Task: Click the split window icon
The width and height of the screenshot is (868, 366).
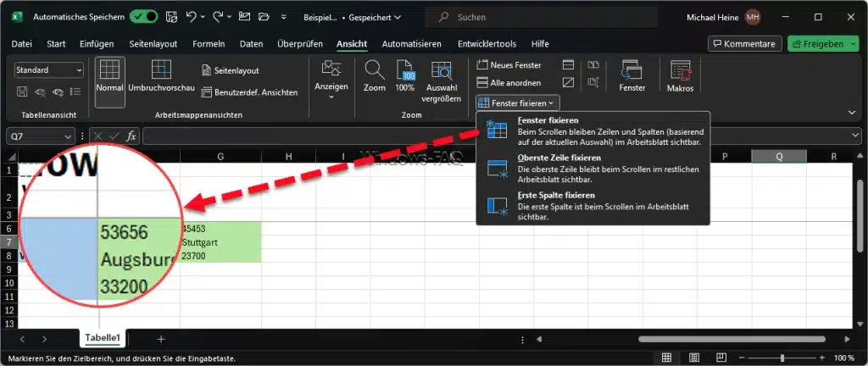Action: tap(568, 65)
